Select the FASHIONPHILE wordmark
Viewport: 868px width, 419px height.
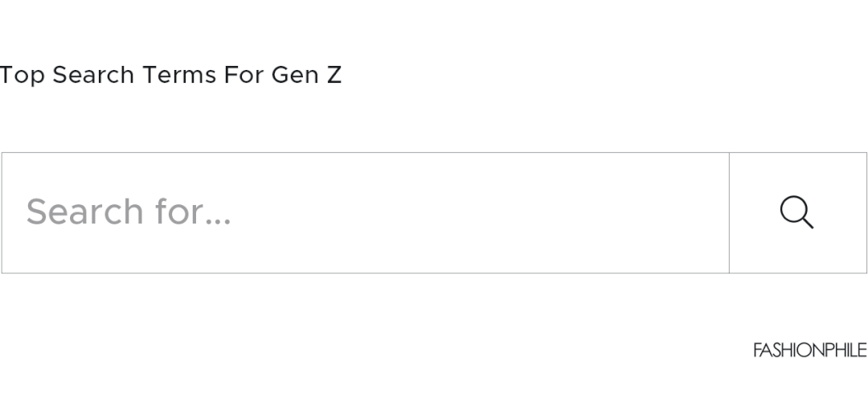809,350
